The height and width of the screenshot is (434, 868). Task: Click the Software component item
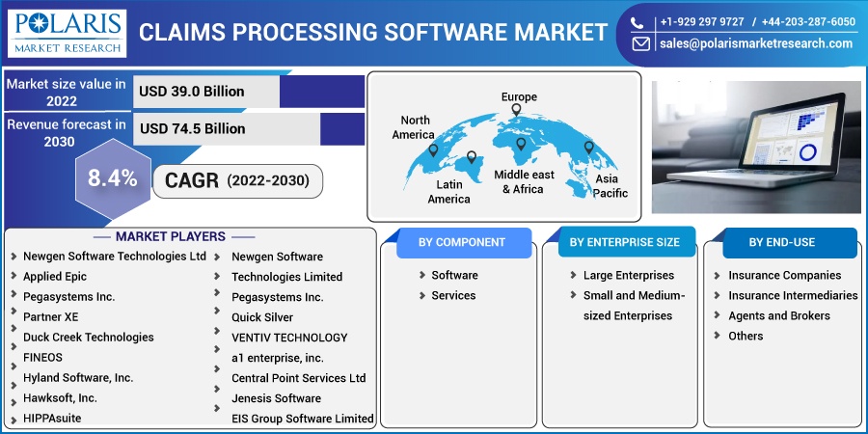click(454, 275)
